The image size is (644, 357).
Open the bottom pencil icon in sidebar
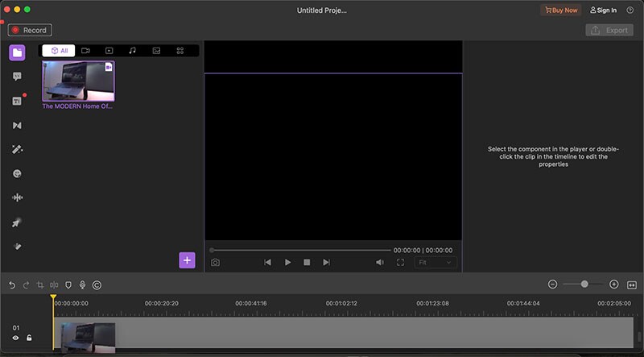[17, 247]
